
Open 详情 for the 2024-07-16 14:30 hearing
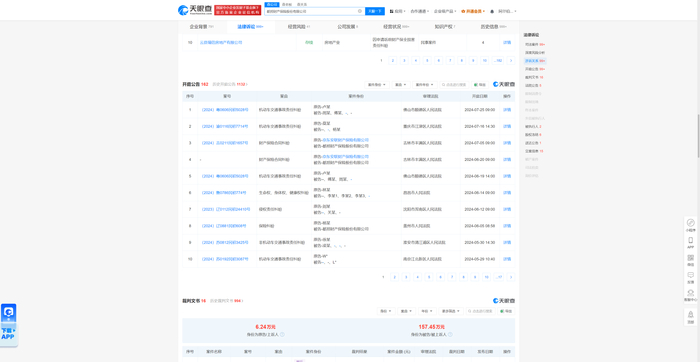[507, 126]
